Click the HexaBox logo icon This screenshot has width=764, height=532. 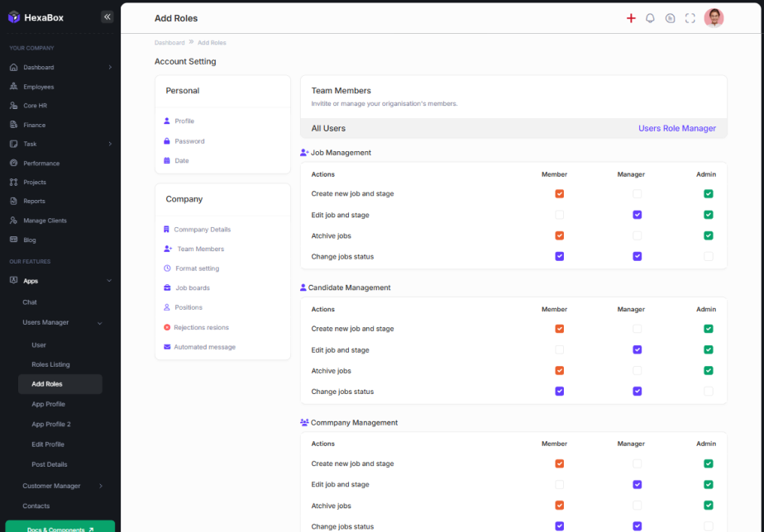tap(13, 17)
